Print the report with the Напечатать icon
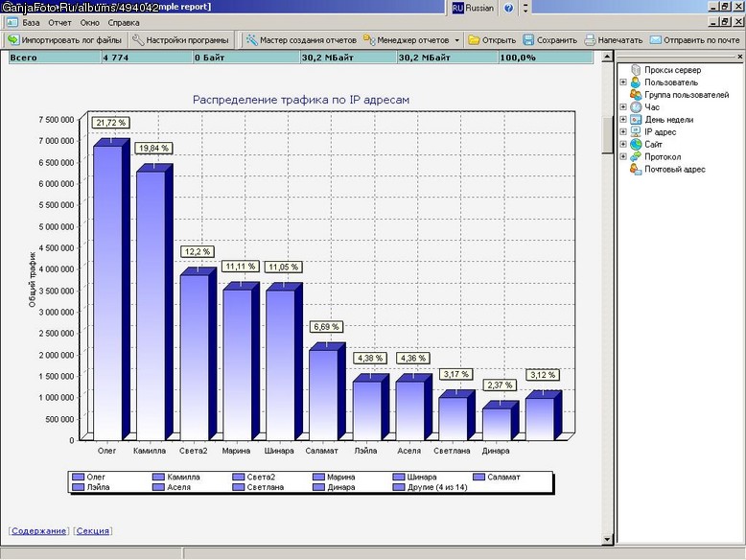 [x=590, y=40]
